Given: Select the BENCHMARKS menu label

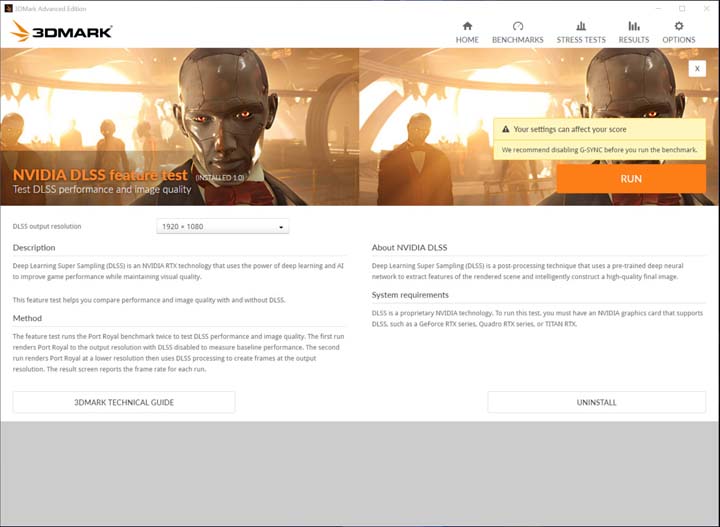Looking at the screenshot, I should [518, 40].
